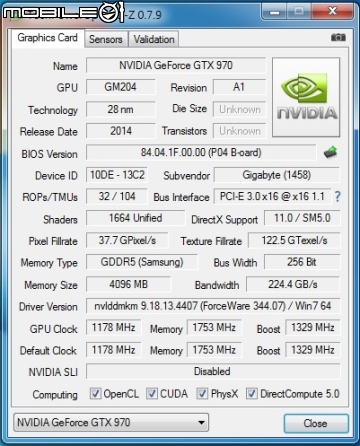Click the Default Clock row Memory 1753 MHz
The image size is (360, 446).
coord(214,350)
